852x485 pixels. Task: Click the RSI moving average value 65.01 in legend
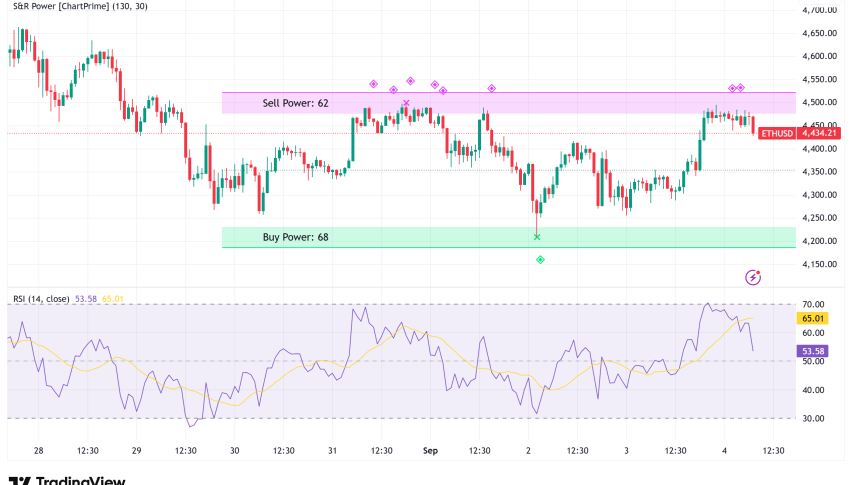point(112,299)
